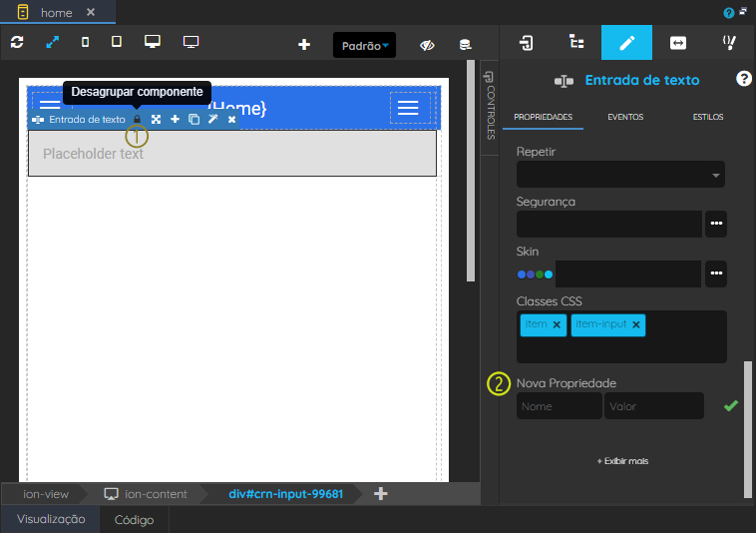Screen dimensions: 756x533
Task: Switch to the ESTILOS tab
Action: click(x=708, y=117)
